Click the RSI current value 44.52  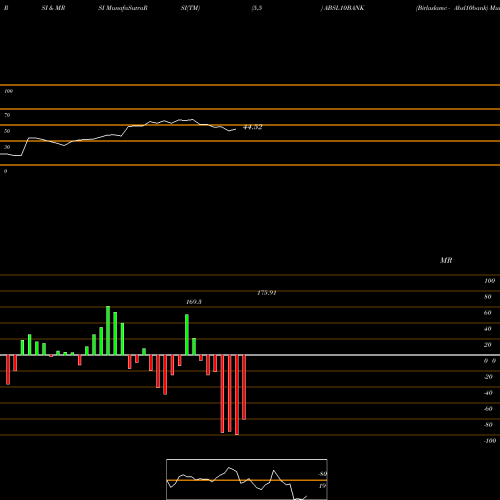253,127
